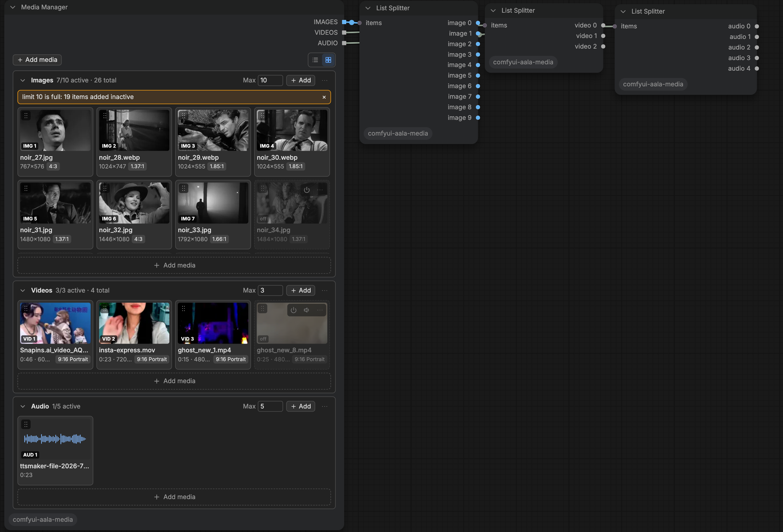Click comfyui-aala-media badge on Media Manager
The width and height of the screenshot is (783, 532).
coord(43,520)
